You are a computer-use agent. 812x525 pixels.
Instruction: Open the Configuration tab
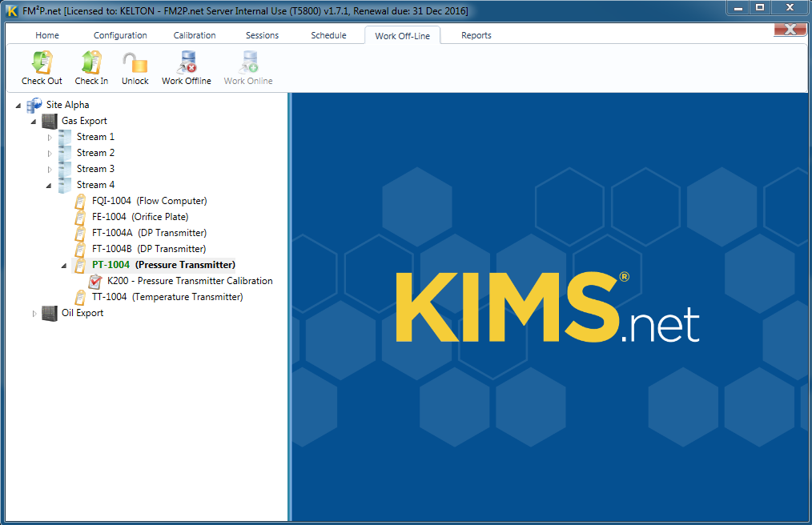click(x=120, y=35)
